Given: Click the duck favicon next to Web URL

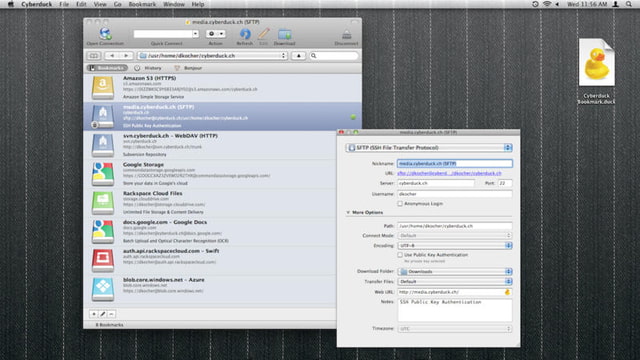Looking at the screenshot, I should pos(507,292).
